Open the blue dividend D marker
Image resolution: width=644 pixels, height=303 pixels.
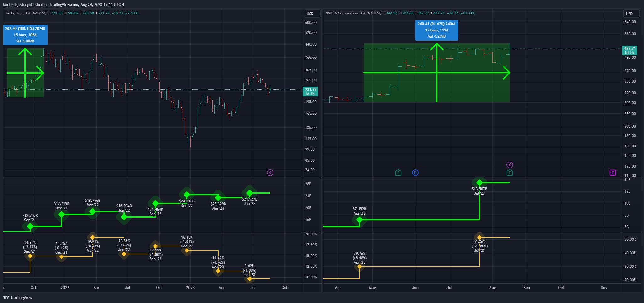coord(415,173)
